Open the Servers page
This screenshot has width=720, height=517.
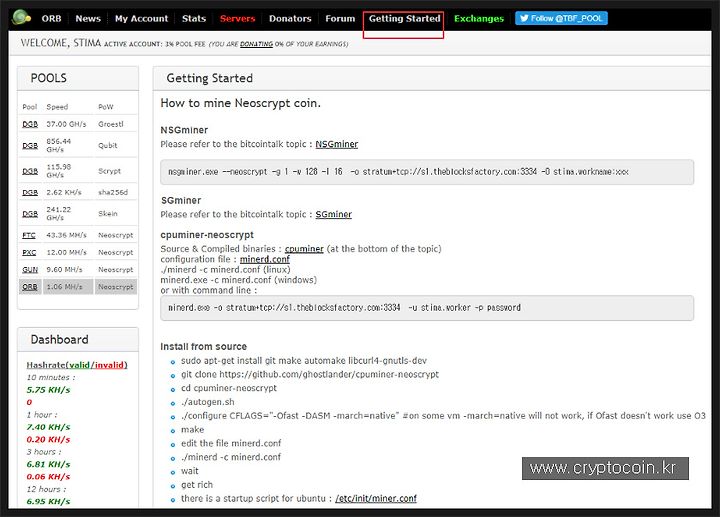tap(237, 18)
